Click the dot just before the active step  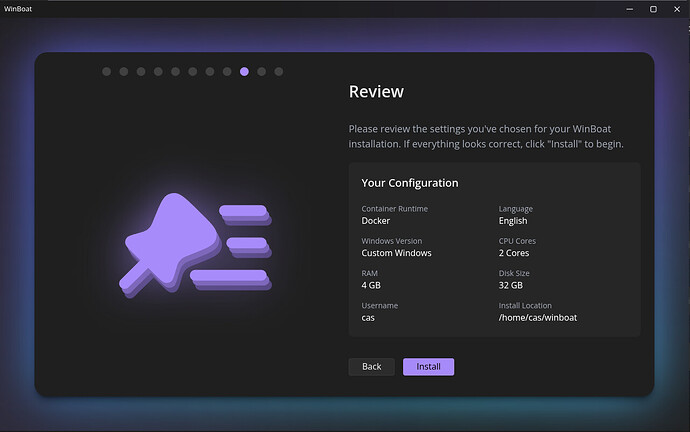227,72
